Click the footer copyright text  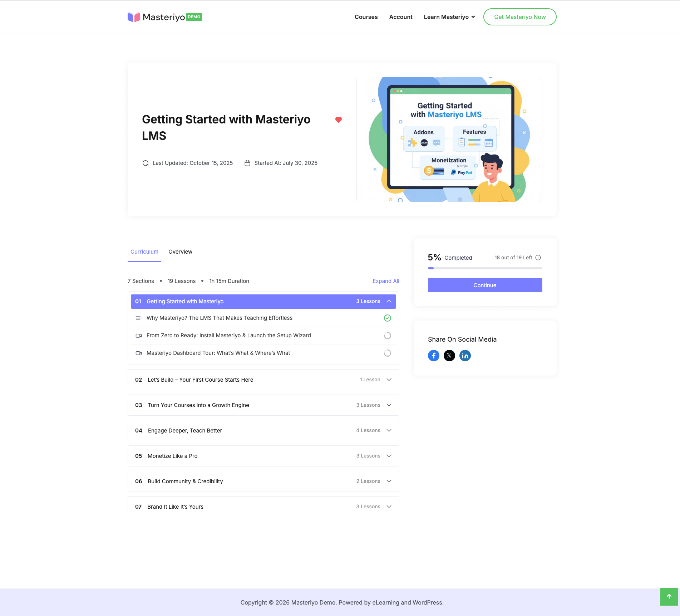click(x=342, y=602)
